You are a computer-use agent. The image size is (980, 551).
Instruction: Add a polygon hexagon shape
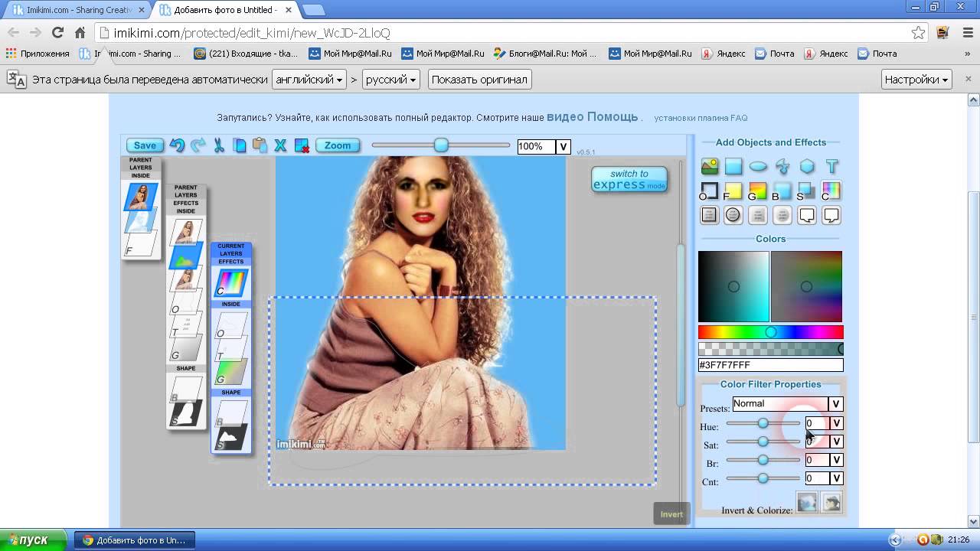pos(807,166)
